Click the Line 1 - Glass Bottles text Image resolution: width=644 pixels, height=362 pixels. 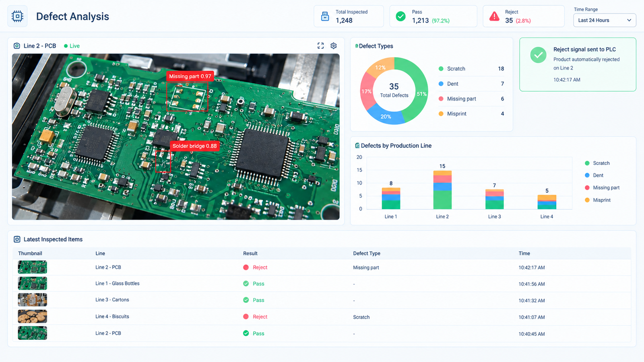pyautogui.click(x=118, y=284)
